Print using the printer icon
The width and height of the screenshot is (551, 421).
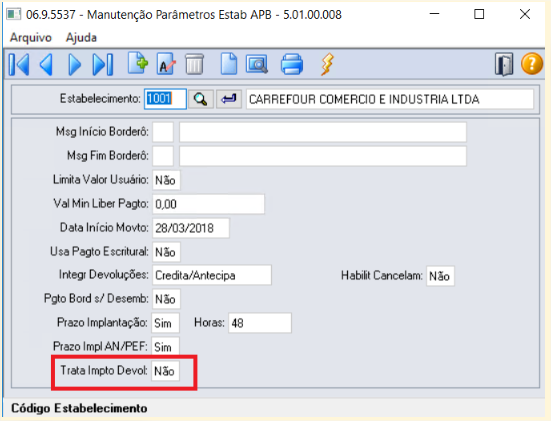point(292,64)
